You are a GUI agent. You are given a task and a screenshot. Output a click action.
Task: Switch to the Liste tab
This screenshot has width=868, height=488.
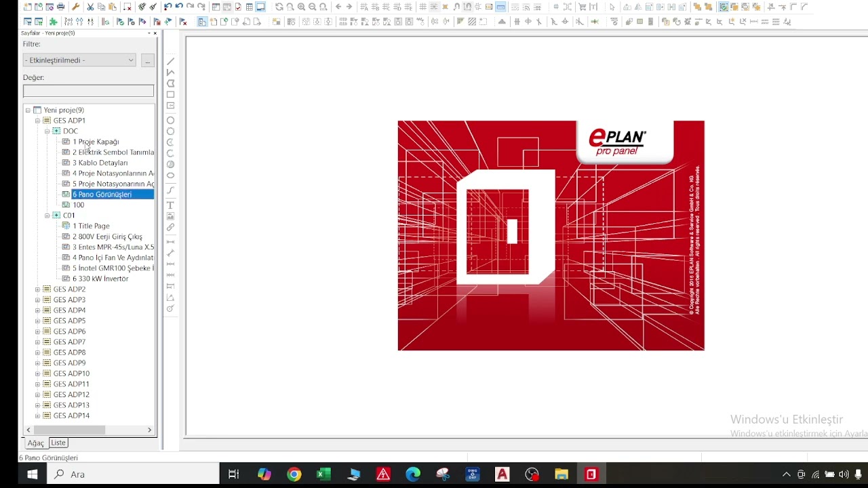[x=58, y=443]
